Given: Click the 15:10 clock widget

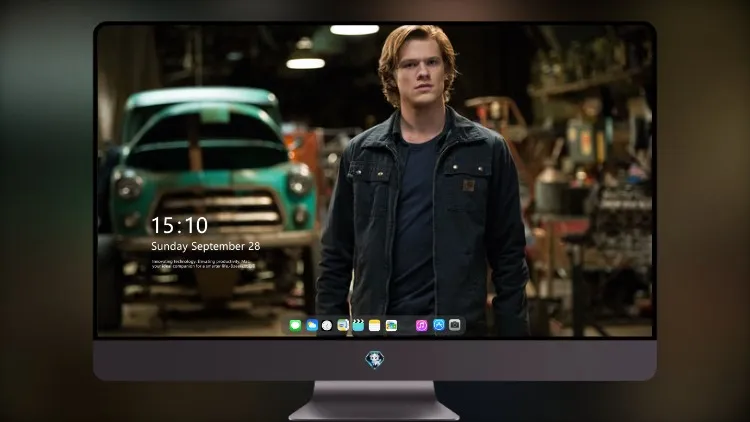Looking at the screenshot, I should (x=179, y=225).
